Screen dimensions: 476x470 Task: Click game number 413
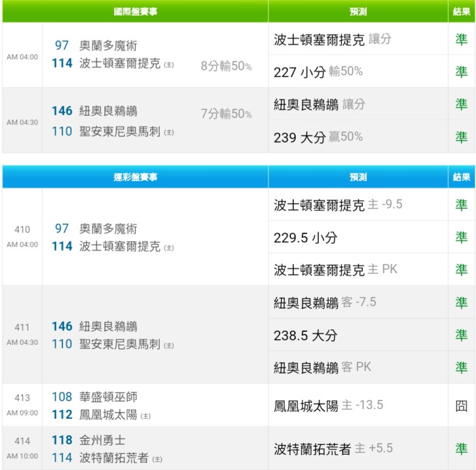[22, 397]
